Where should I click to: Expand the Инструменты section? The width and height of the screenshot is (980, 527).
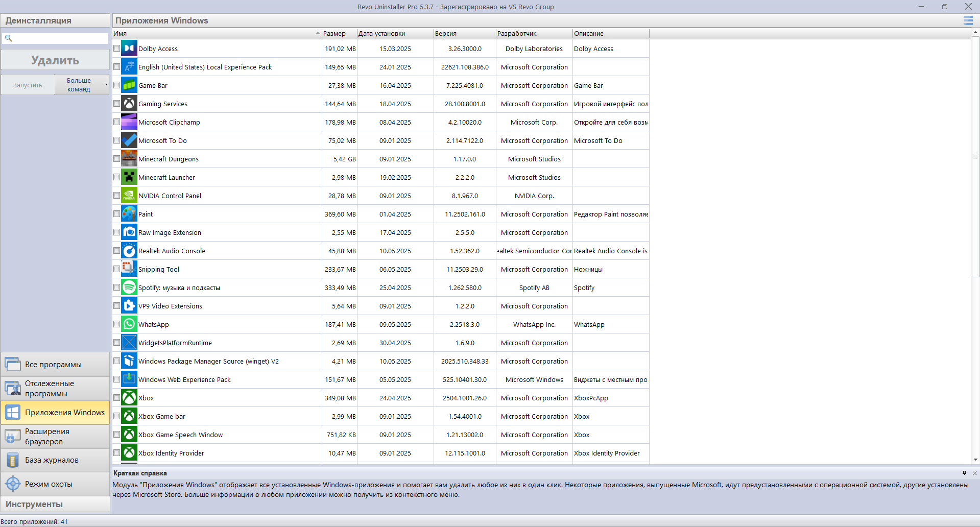pos(55,504)
